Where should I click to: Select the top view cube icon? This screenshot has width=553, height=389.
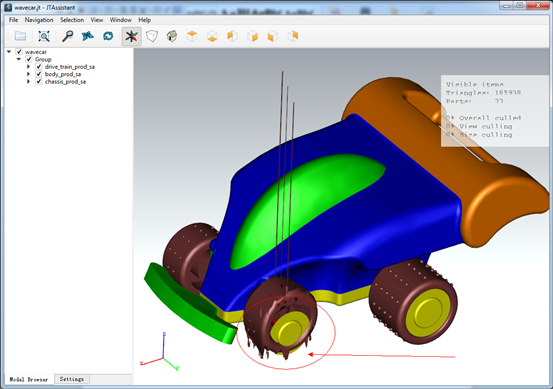192,36
